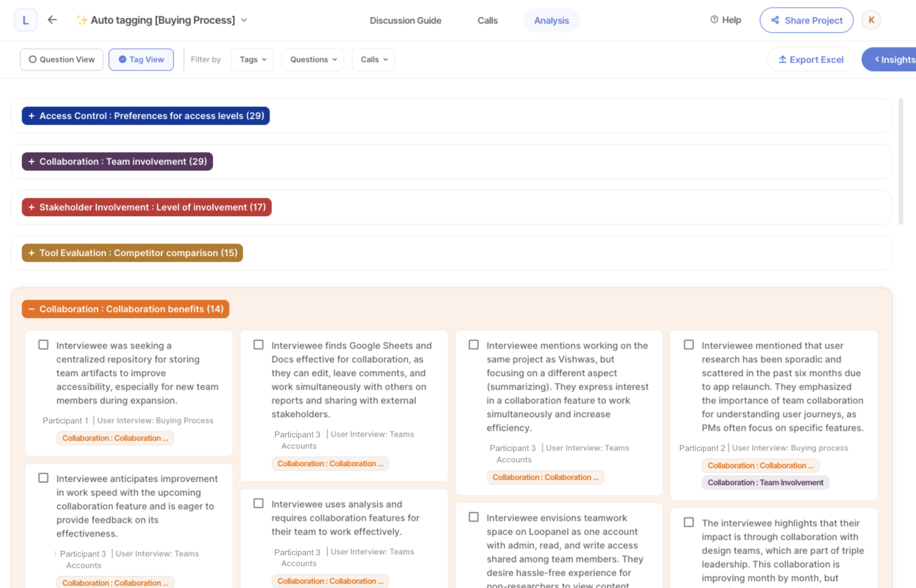Click the tag icon in Tag View

pos(123,59)
